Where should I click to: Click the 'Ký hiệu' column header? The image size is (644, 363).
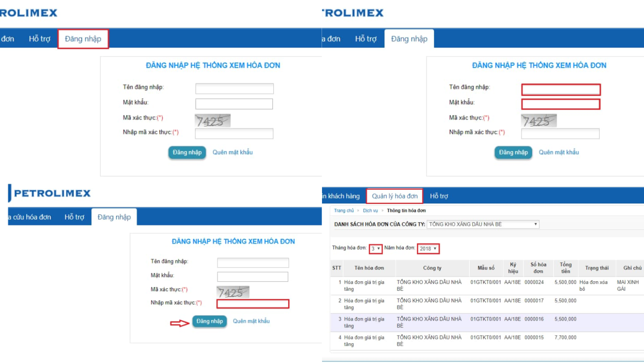click(x=513, y=268)
